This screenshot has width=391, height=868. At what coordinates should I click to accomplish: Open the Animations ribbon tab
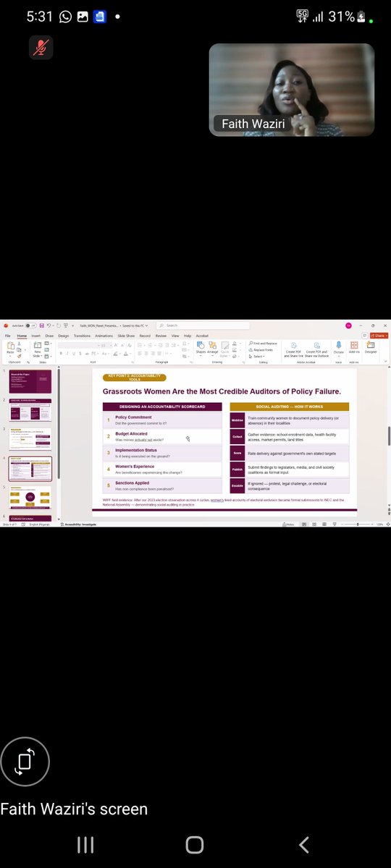[104, 336]
